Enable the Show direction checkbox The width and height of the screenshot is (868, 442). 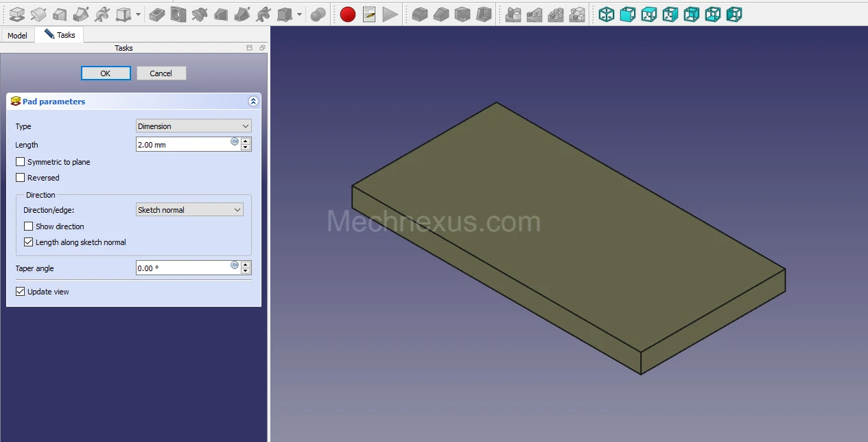point(29,226)
